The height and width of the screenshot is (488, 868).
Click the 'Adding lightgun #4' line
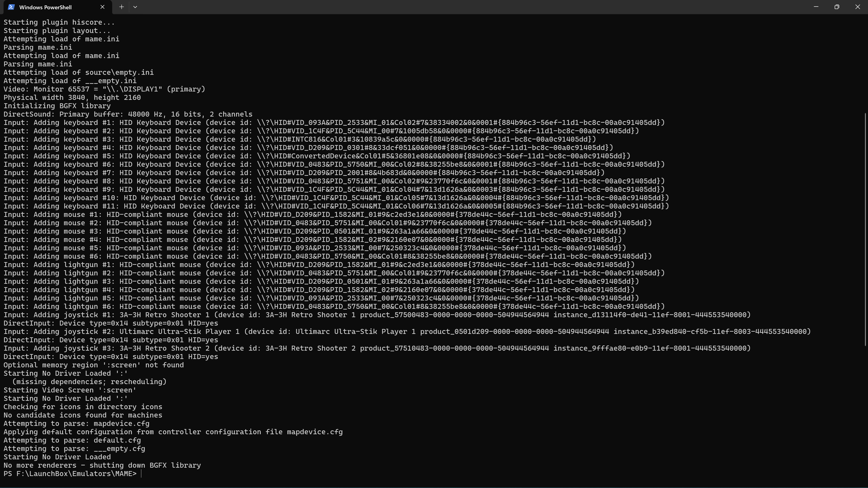(x=319, y=290)
